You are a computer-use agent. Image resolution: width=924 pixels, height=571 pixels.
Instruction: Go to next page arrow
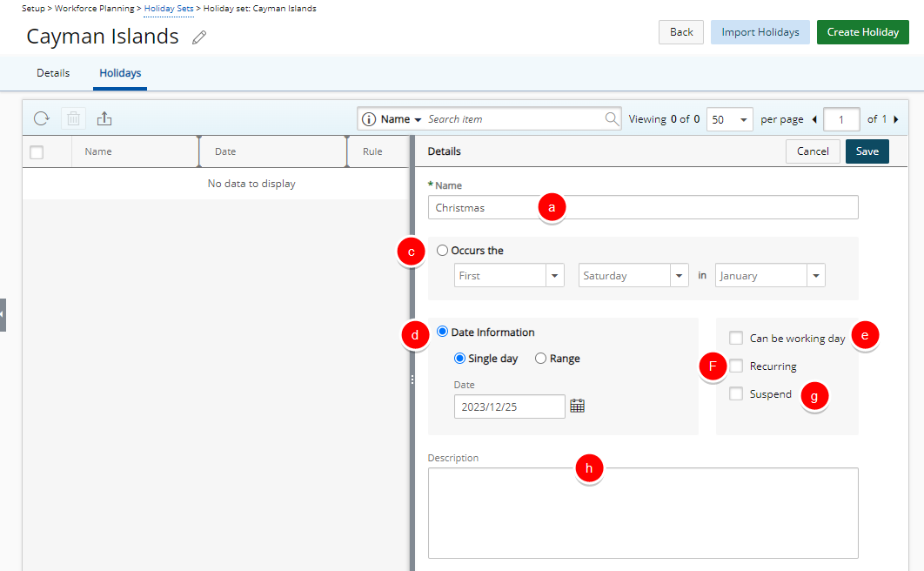tap(896, 119)
